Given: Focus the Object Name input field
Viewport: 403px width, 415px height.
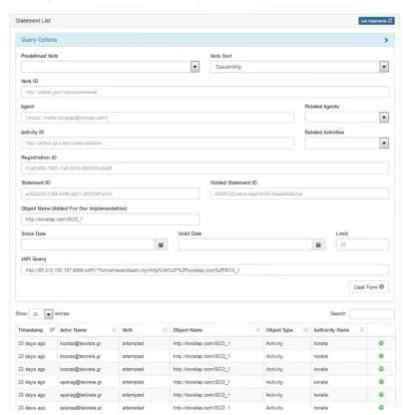Looking at the screenshot, I should tap(110, 219).
